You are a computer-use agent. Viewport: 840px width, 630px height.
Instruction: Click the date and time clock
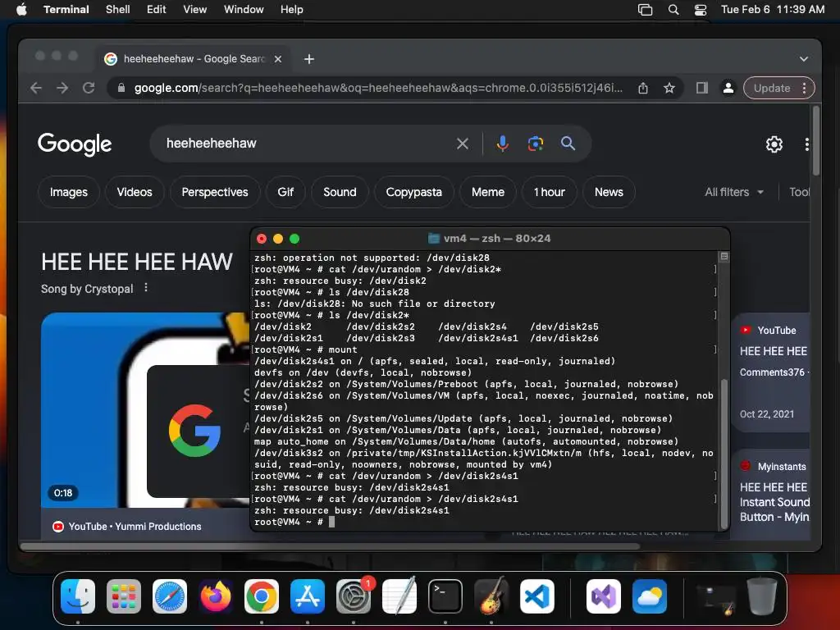[773, 9]
